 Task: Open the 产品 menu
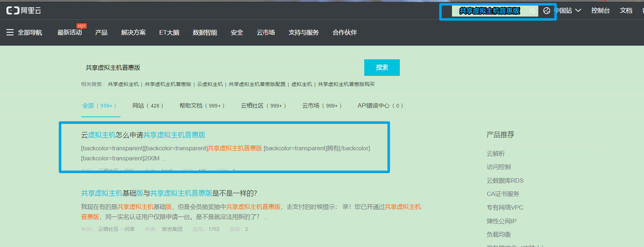point(101,32)
